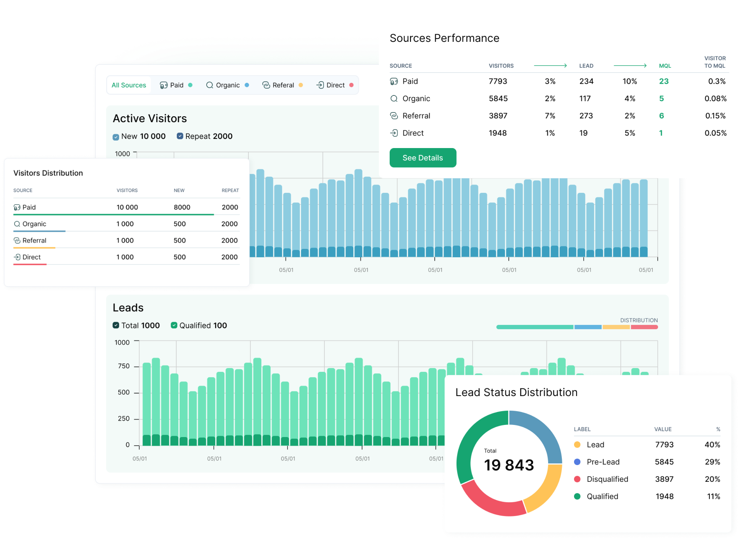740x560 pixels.
Task: Click the Direct arrow icon in Sources Performance
Action: pos(394,133)
